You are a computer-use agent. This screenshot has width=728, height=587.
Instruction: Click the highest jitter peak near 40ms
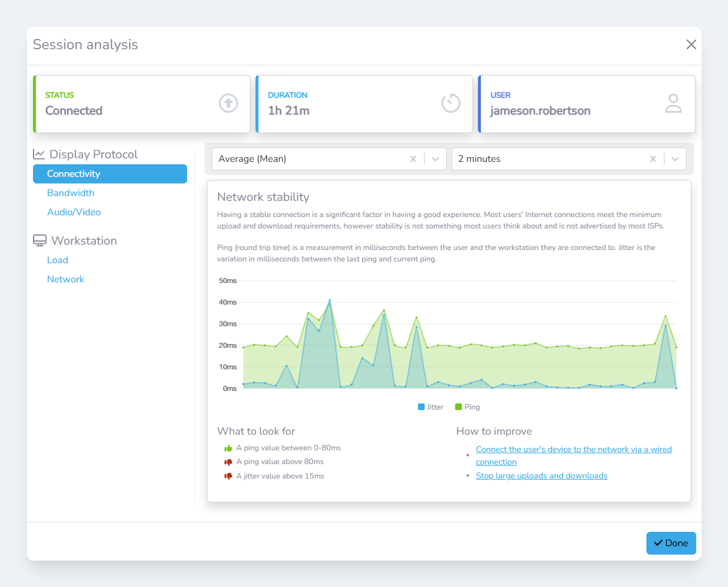(x=329, y=301)
